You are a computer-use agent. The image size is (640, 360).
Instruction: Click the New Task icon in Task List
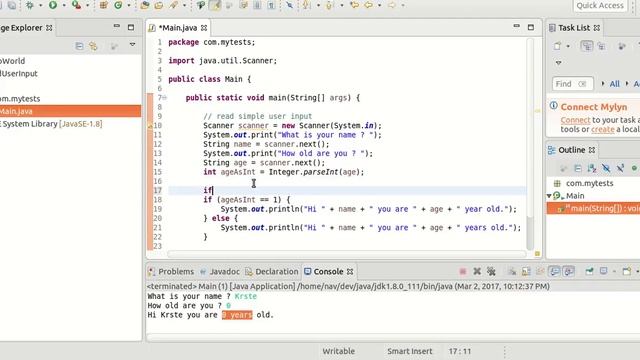pyautogui.click(x=557, y=46)
